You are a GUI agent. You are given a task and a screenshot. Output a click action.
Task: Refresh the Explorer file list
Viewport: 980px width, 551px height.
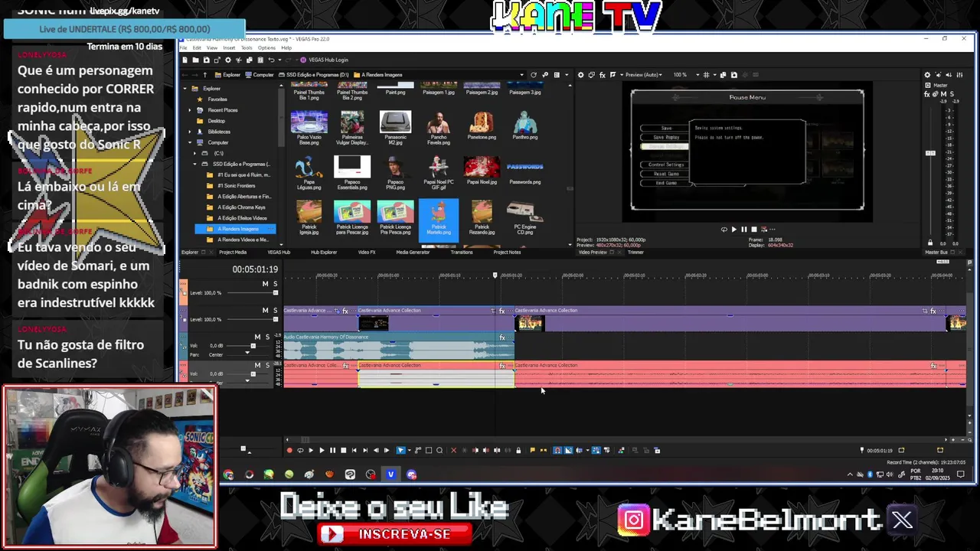tap(534, 75)
